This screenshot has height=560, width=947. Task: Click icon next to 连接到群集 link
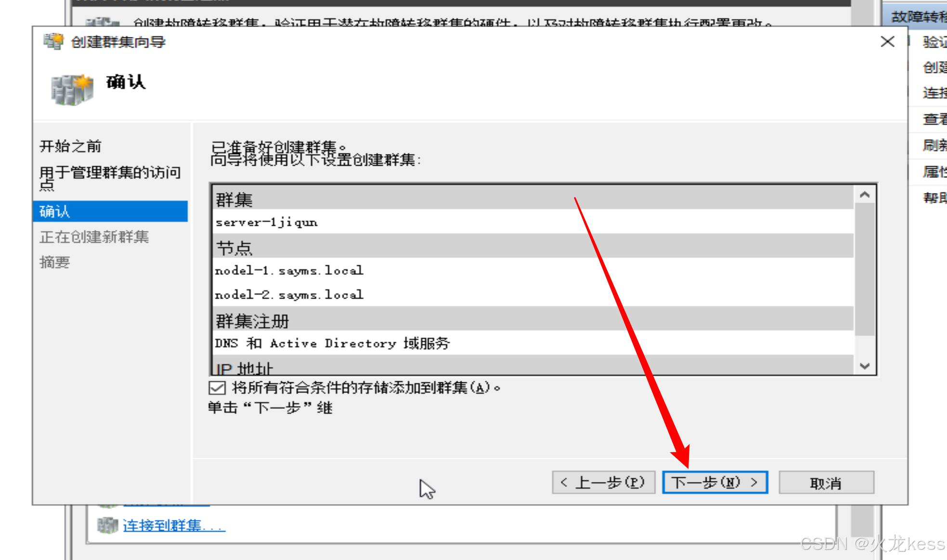[107, 525]
